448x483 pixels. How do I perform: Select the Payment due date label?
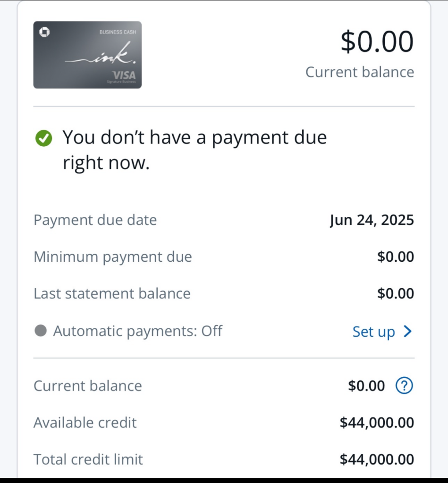(x=95, y=220)
